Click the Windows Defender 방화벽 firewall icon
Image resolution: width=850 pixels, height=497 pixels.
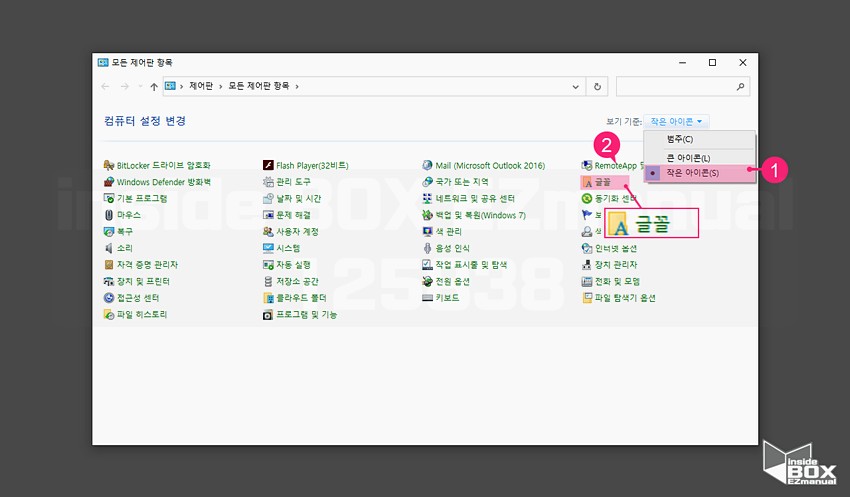click(109, 182)
